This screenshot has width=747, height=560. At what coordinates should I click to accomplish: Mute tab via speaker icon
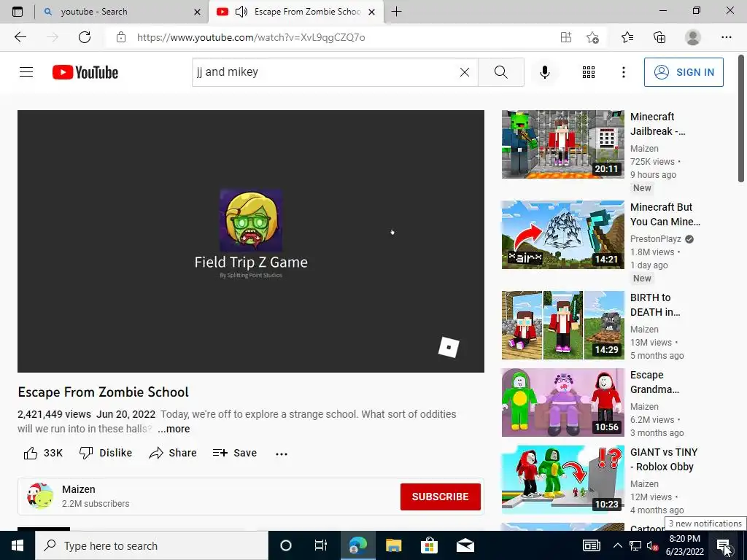pos(241,12)
